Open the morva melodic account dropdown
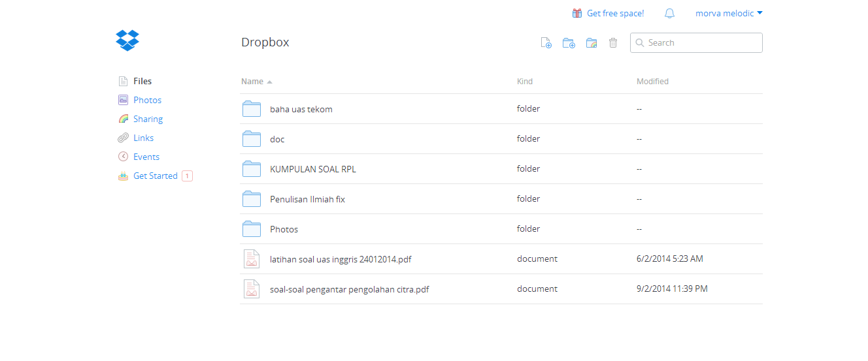Screen dimensions: 868x361 coord(729,13)
